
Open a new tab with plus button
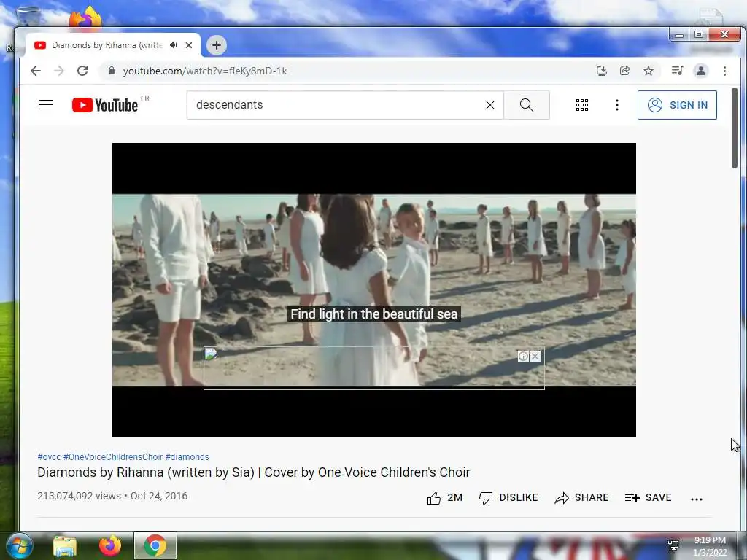(x=216, y=45)
